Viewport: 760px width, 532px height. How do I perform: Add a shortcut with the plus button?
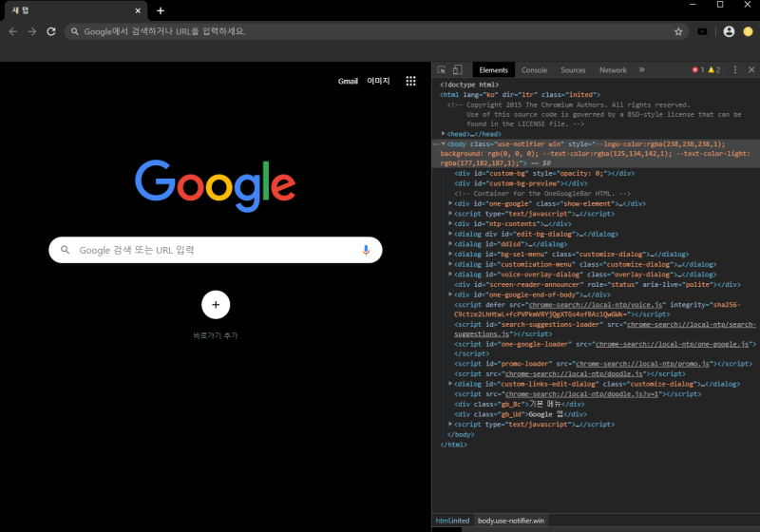[216, 305]
